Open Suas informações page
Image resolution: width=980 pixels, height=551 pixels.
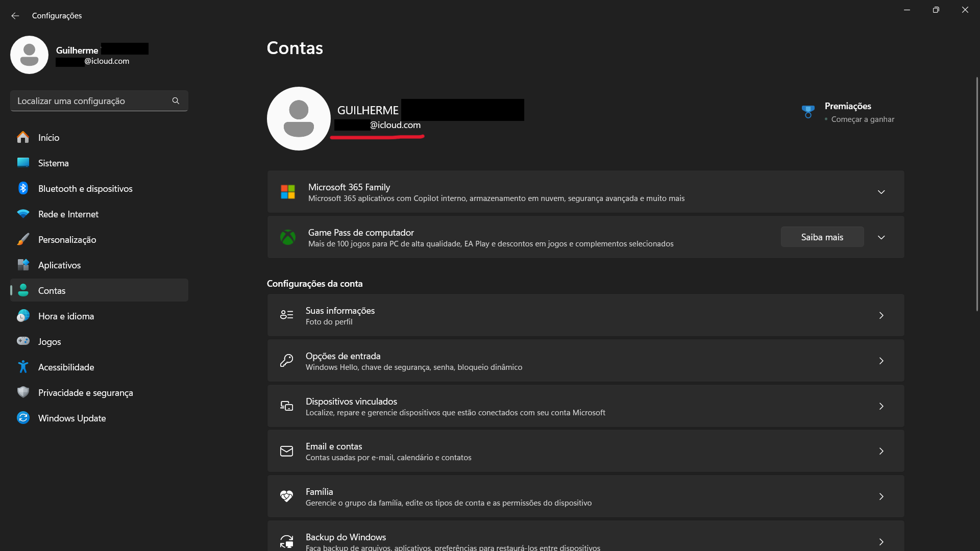point(585,315)
